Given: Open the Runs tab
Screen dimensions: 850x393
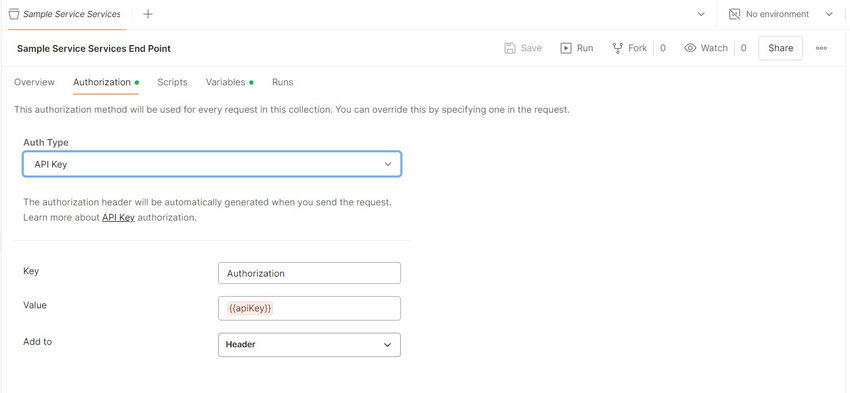Looking at the screenshot, I should 282,82.
